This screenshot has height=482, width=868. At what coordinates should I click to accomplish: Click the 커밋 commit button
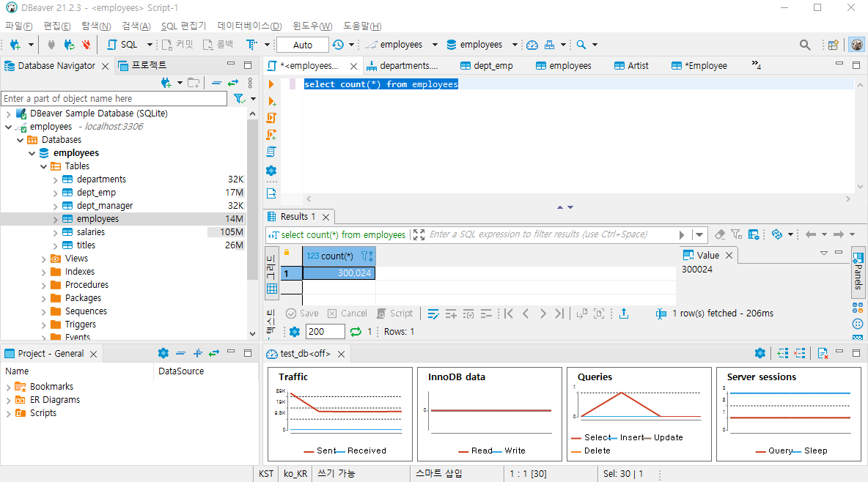coord(177,45)
